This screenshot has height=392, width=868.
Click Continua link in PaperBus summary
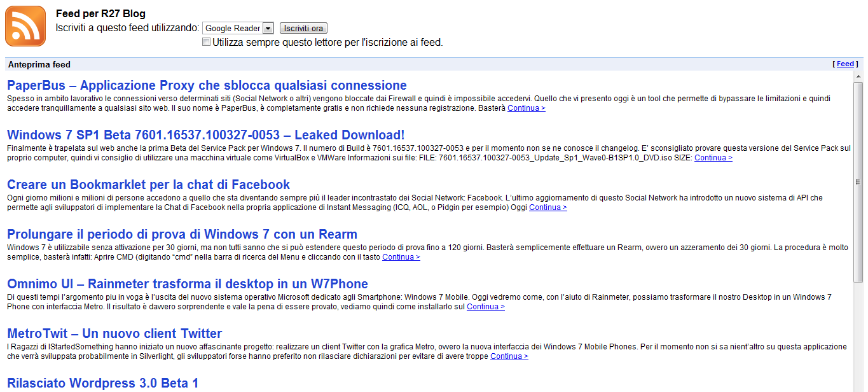point(526,108)
